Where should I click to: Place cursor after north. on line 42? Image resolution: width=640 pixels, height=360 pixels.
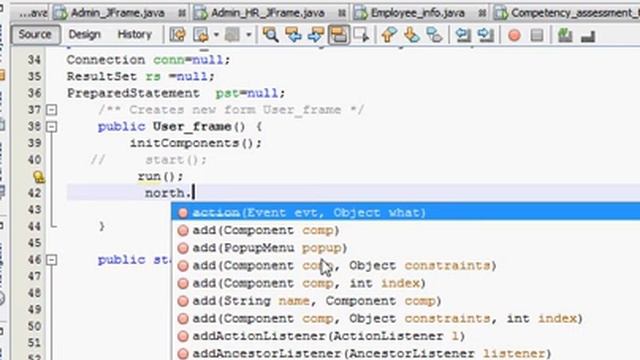(x=193, y=193)
